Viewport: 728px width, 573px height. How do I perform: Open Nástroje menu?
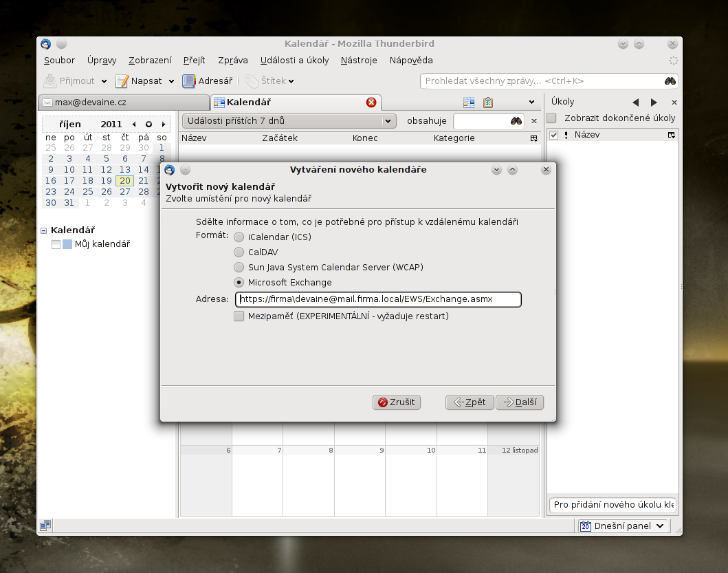(x=359, y=61)
